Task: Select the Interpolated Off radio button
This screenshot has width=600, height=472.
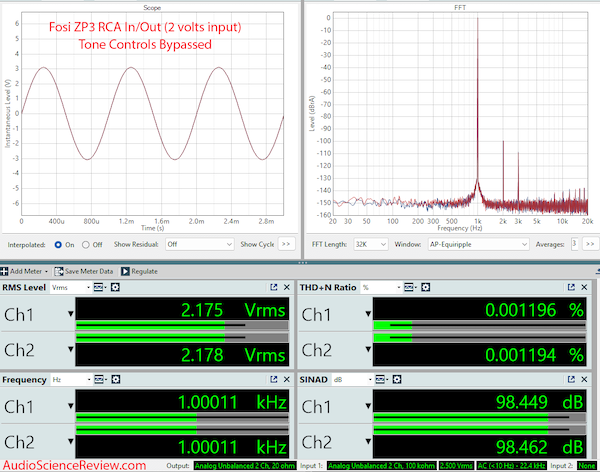Action: [86, 243]
